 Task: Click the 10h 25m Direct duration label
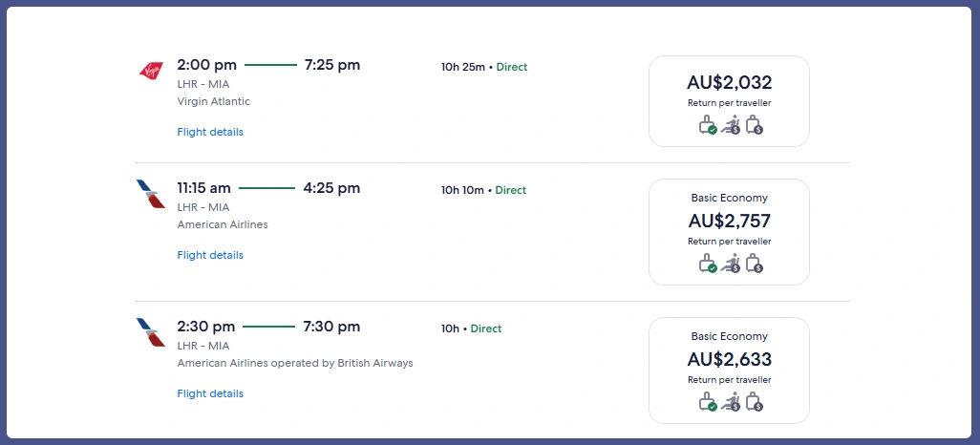[x=483, y=67]
